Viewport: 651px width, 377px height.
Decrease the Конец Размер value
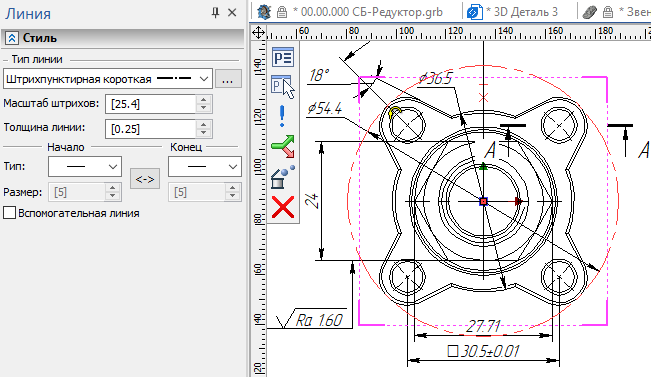tap(232, 196)
